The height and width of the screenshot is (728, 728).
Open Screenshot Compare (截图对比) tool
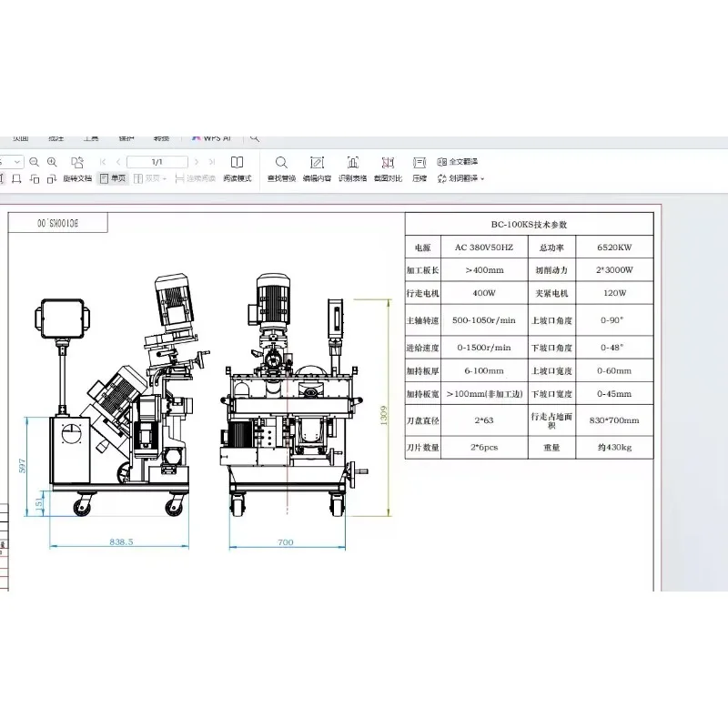(x=388, y=169)
